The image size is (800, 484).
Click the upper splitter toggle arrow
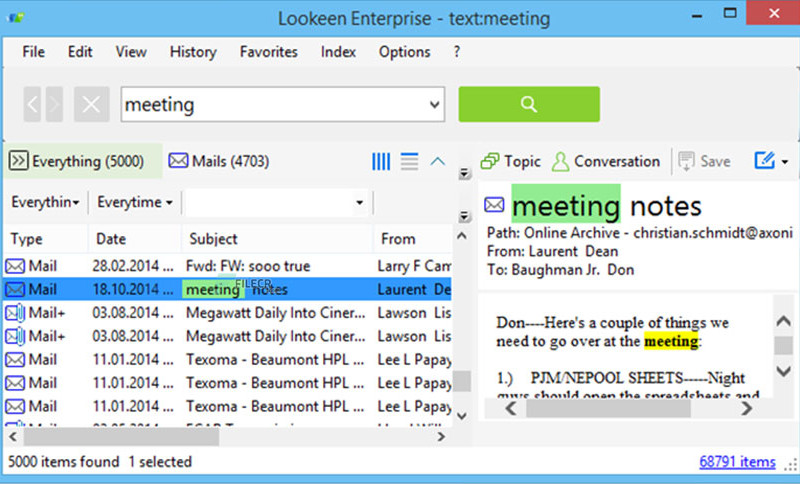(x=464, y=173)
